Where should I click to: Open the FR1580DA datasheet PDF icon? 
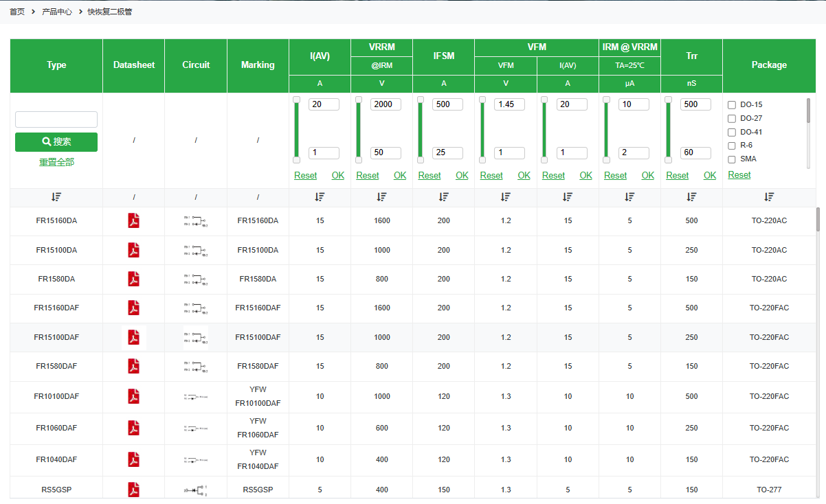pos(134,279)
